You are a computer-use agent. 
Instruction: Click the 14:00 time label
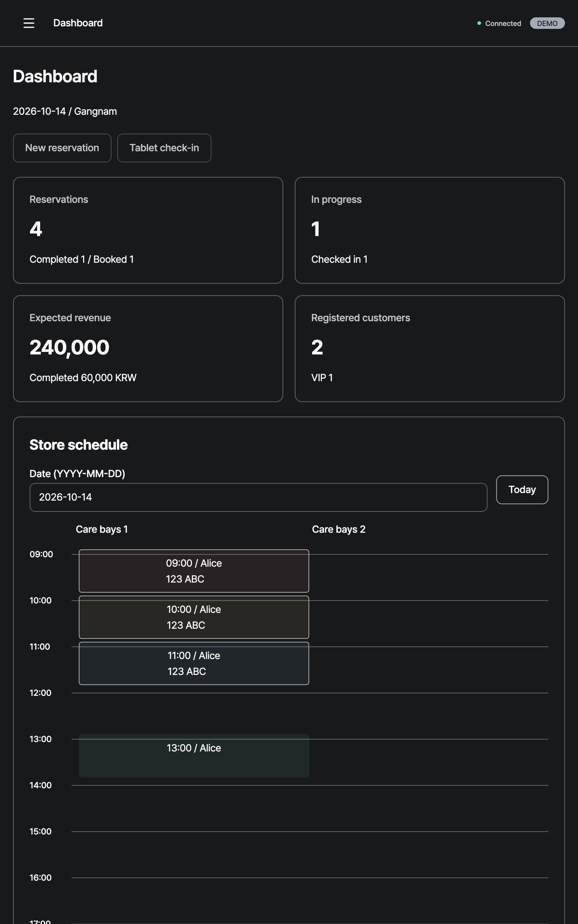(40, 785)
